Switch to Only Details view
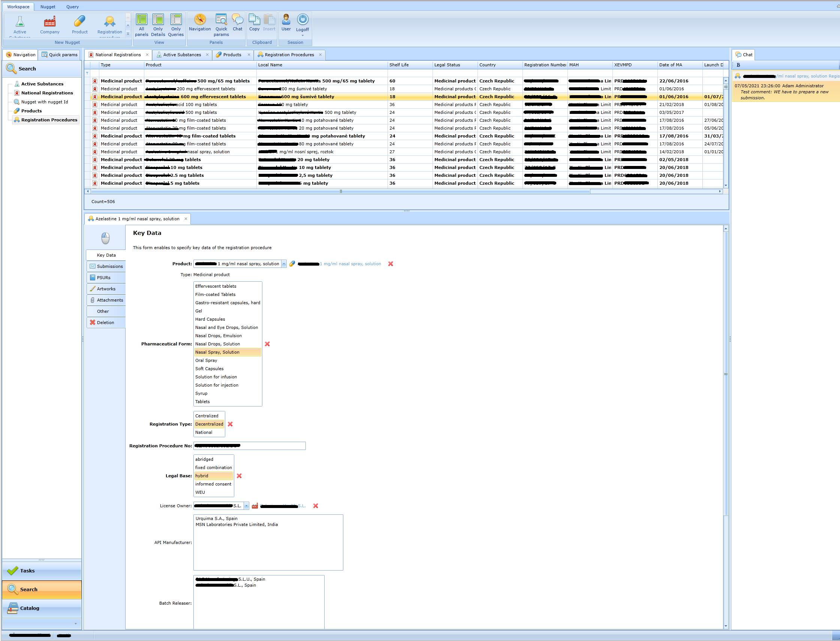840x641 pixels. pyautogui.click(x=158, y=25)
